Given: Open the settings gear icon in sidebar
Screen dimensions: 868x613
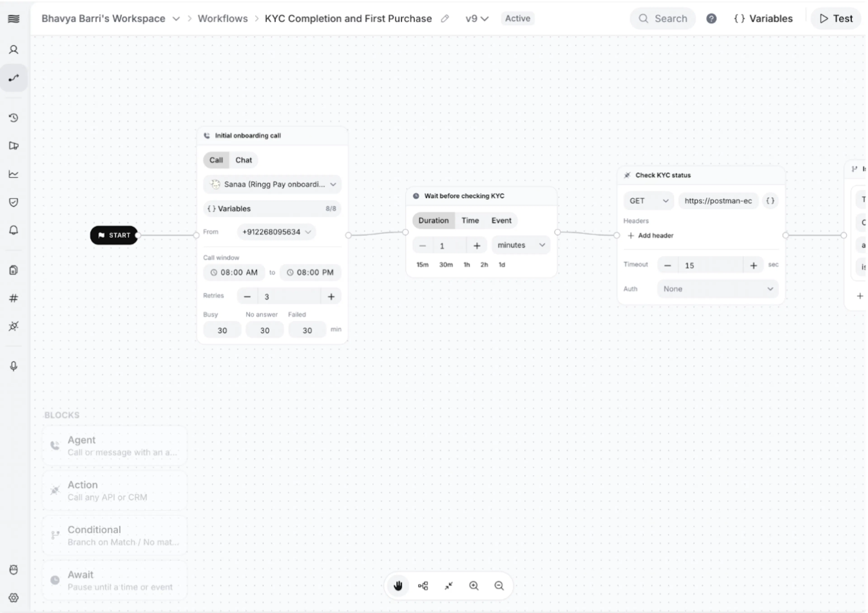Looking at the screenshot, I should (x=14, y=598).
